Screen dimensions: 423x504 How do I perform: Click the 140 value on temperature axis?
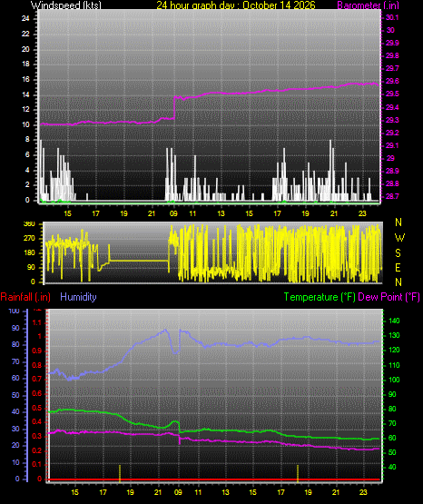tap(394, 321)
